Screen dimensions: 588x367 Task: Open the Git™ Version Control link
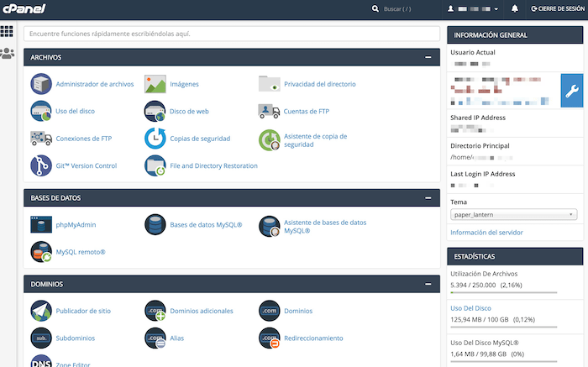(x=87, y=165)
